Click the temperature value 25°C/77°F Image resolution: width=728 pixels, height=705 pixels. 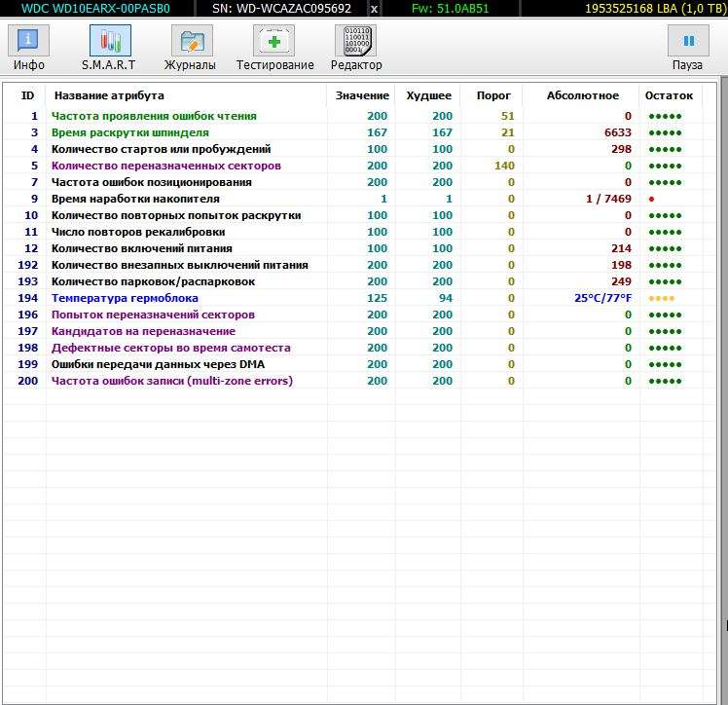click(602, 298)
